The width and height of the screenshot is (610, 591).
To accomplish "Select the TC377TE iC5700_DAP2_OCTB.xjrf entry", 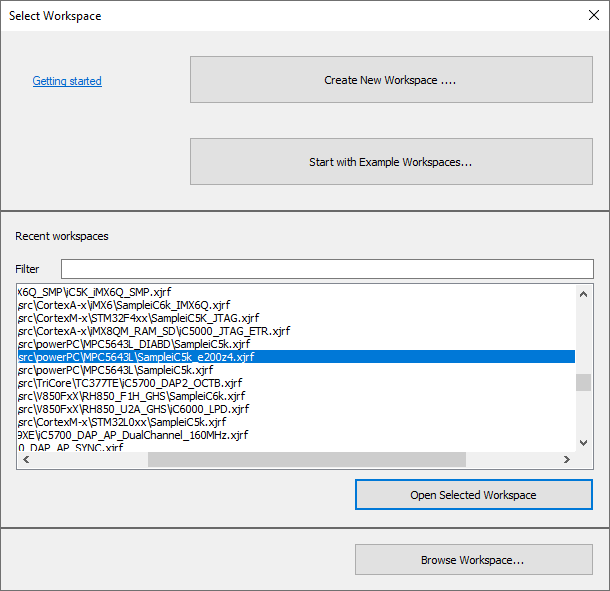I will pos(130,383).
